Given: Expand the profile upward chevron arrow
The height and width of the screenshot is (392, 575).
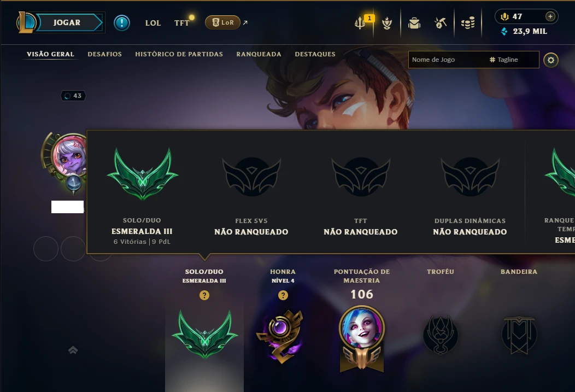Looking at the screenshot, I should coord(73,350).
